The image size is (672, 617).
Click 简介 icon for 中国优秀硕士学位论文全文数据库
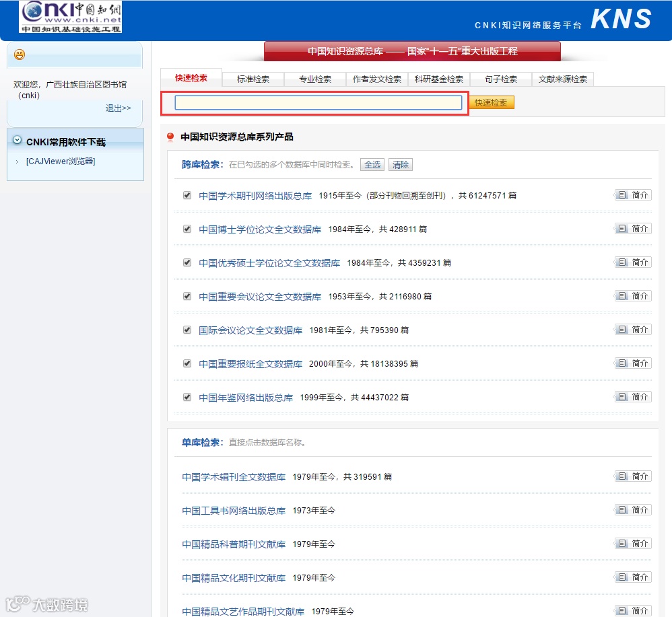[633, 262]
